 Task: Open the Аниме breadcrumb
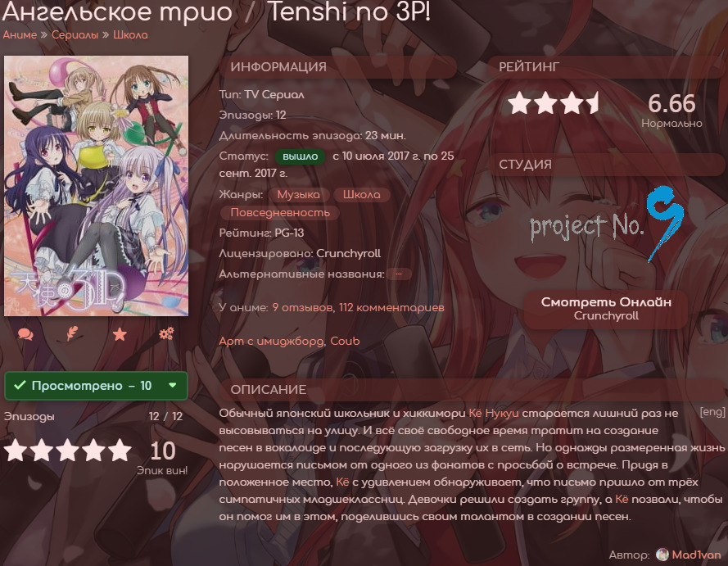[20, 35]
